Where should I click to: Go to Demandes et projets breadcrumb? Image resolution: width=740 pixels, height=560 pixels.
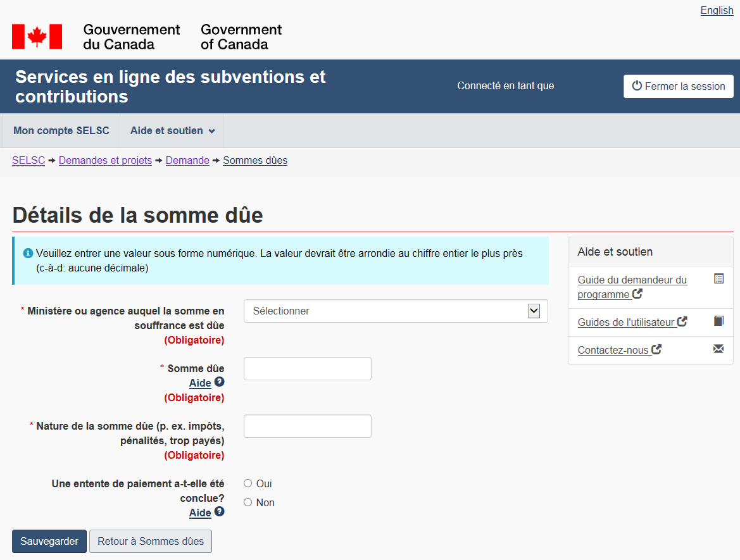[x=105, y=161]
